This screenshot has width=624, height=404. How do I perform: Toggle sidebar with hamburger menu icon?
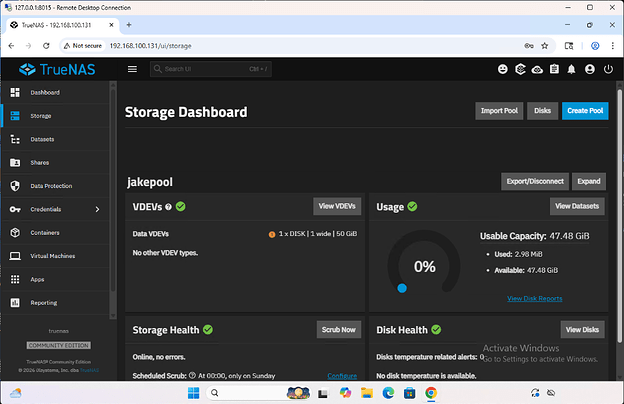pos(132,69)
